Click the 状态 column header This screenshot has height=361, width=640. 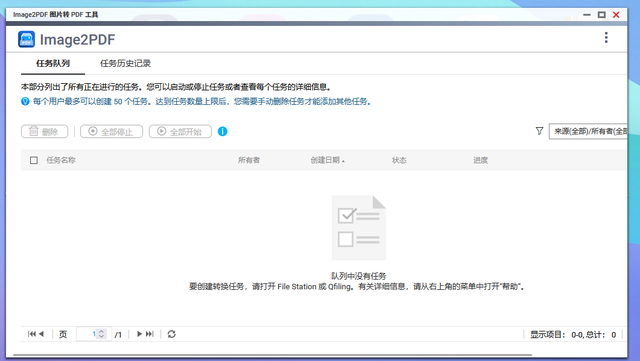(x=399, y=160)
